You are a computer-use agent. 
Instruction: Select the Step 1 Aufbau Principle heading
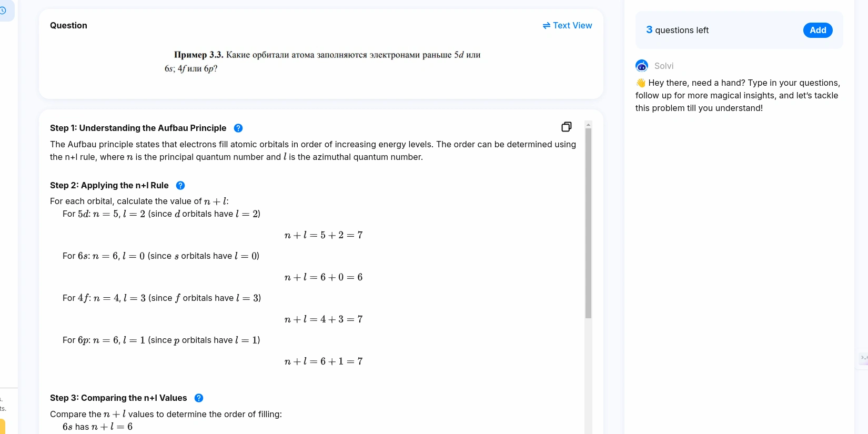tap(138, 128)
